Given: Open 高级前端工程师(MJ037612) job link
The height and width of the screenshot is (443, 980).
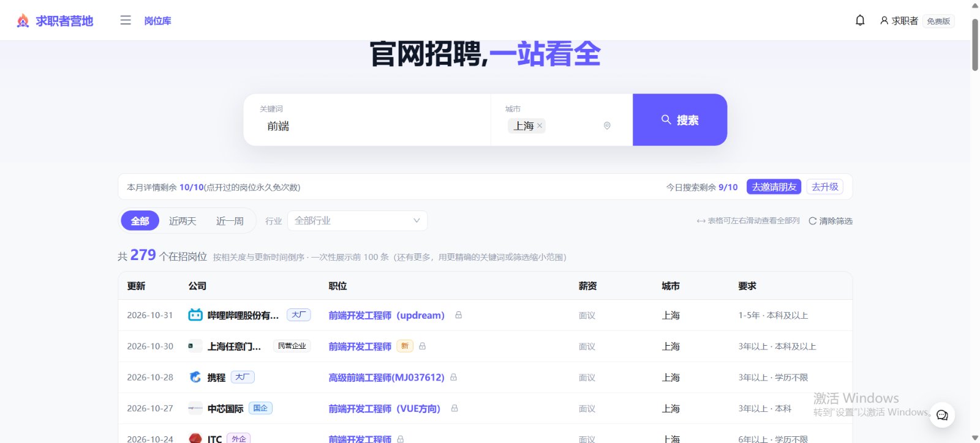Looking at the screenshot, I should pyautogui.click(x=386, y=378).
